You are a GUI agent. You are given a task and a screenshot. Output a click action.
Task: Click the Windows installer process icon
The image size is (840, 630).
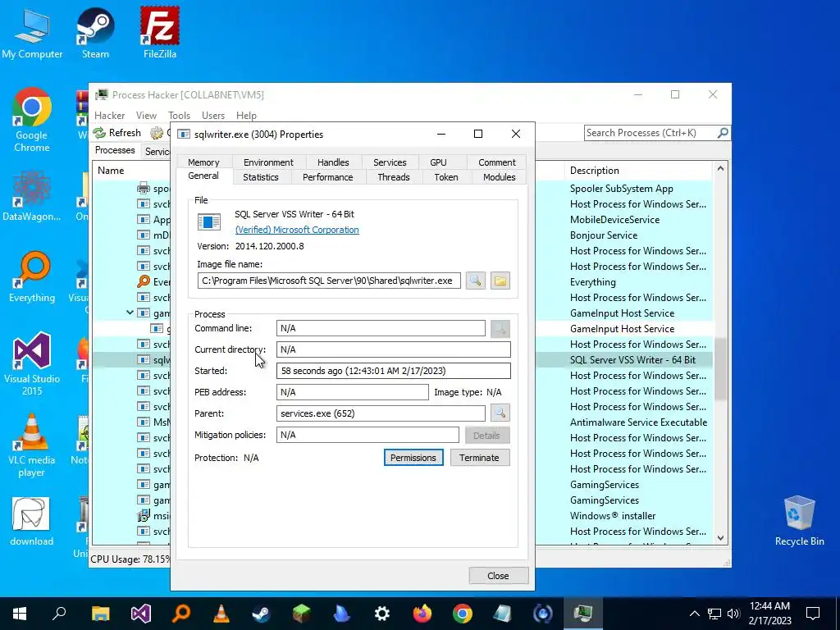[x=143, y=515]
